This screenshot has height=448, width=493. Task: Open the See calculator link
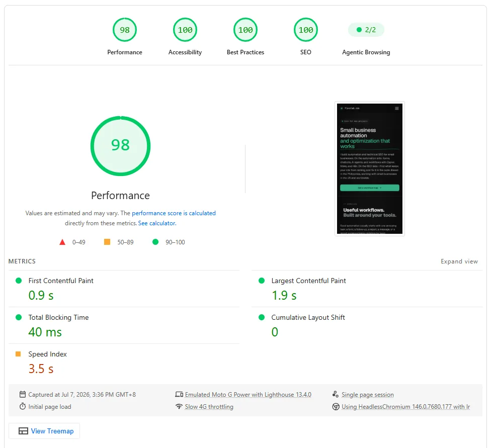click(x=157, y=223)
